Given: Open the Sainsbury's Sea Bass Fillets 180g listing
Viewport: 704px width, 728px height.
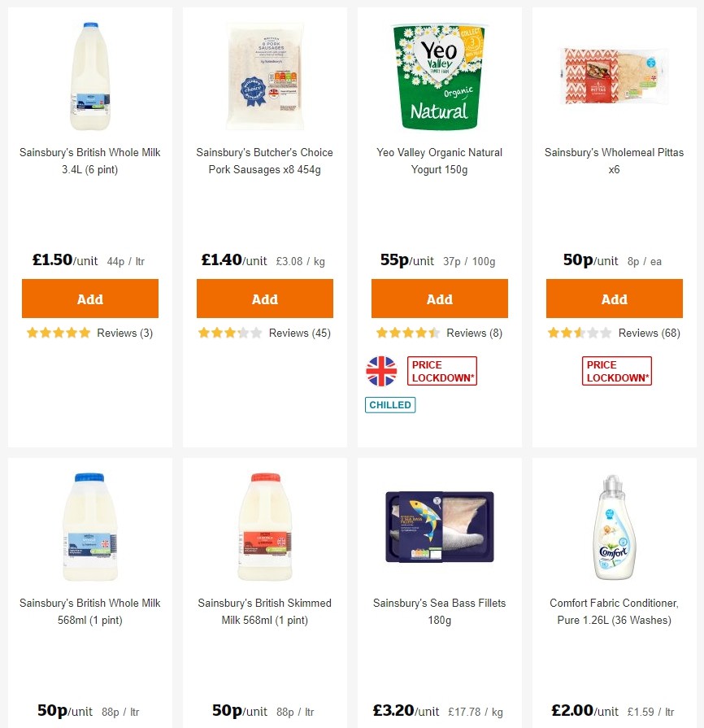Looking at the screenshot, I should point(439,612).
